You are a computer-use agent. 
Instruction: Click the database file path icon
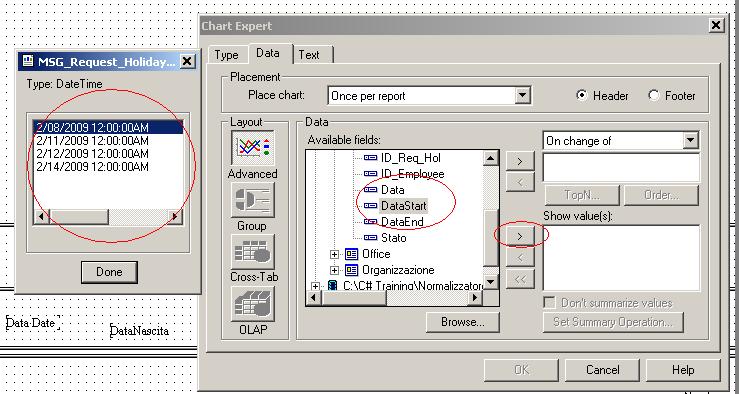tap(332, 286)
